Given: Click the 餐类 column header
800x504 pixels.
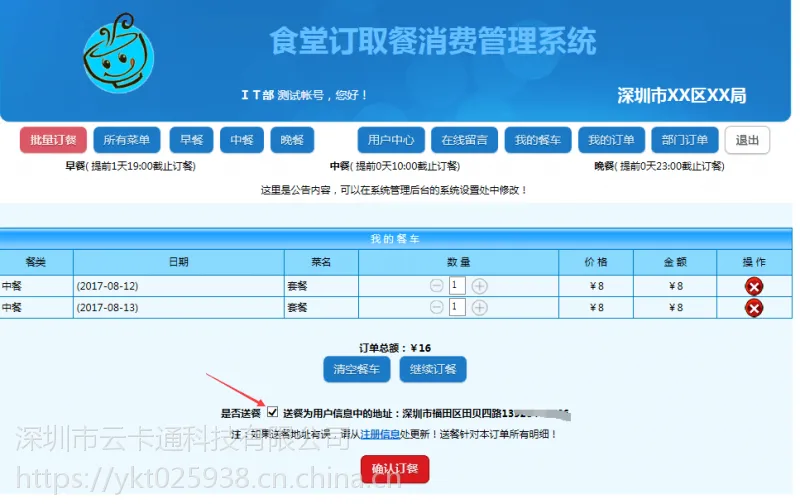Looking at the screenshot, I should [36, 262].
